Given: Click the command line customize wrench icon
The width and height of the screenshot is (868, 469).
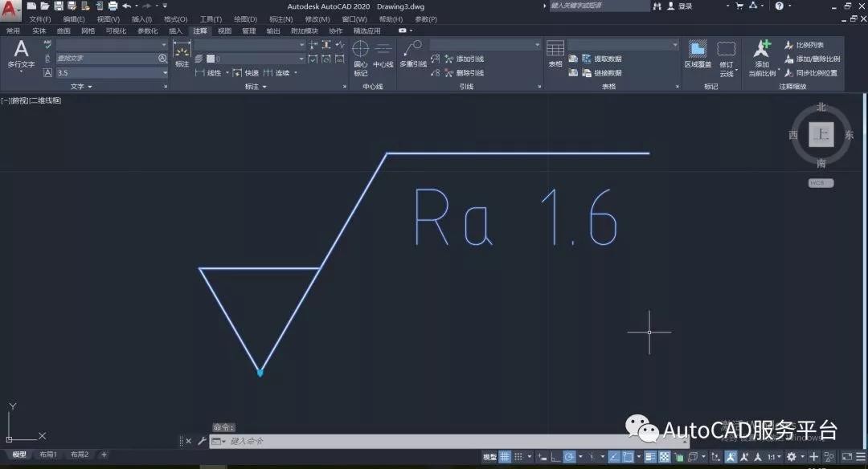Looking at the screenshot, I should 202,441.
